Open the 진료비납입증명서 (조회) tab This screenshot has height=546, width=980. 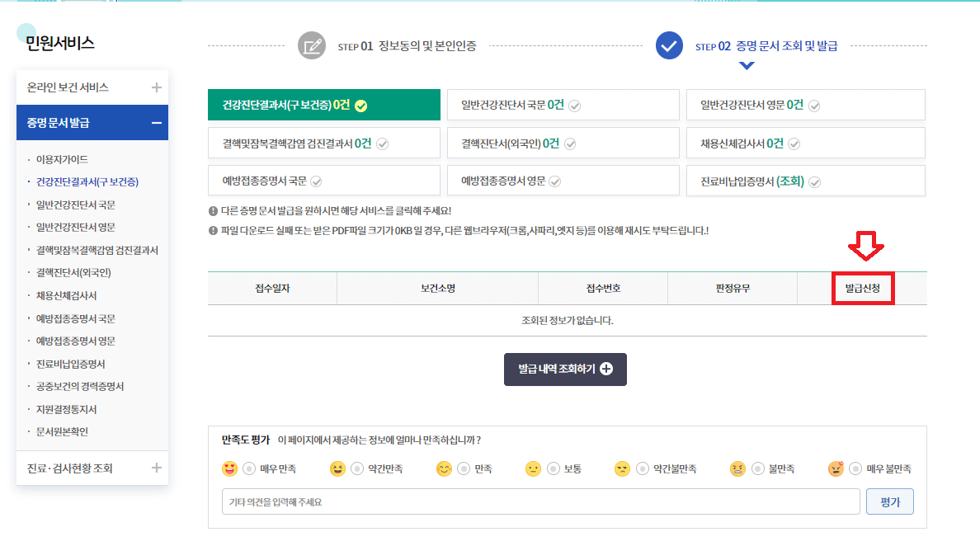806,181
